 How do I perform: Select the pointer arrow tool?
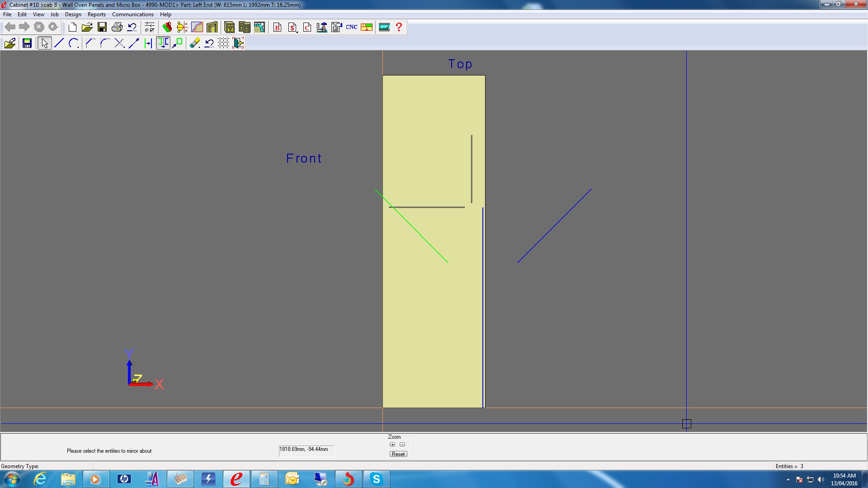point(44,43)
